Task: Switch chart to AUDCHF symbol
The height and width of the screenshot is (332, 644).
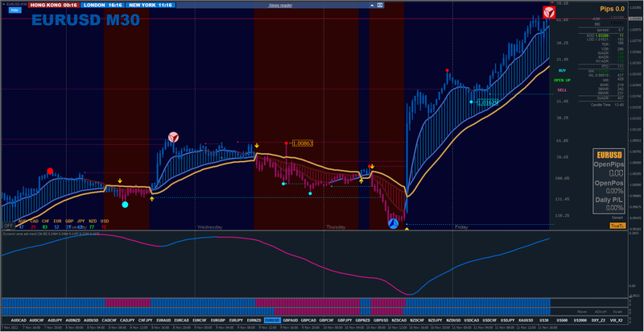Action: coord(37,320)
